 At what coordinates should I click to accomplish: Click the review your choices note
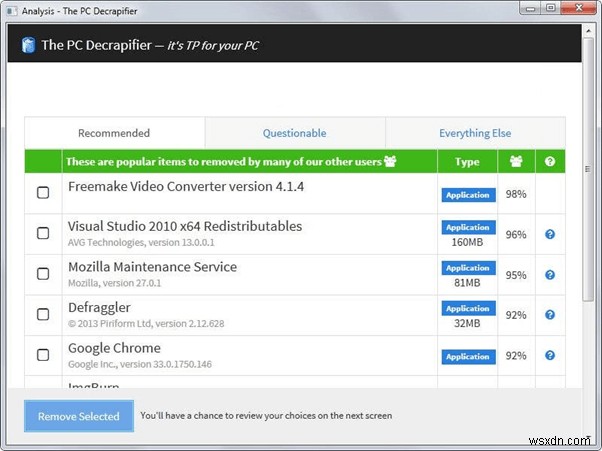point(266,416)
